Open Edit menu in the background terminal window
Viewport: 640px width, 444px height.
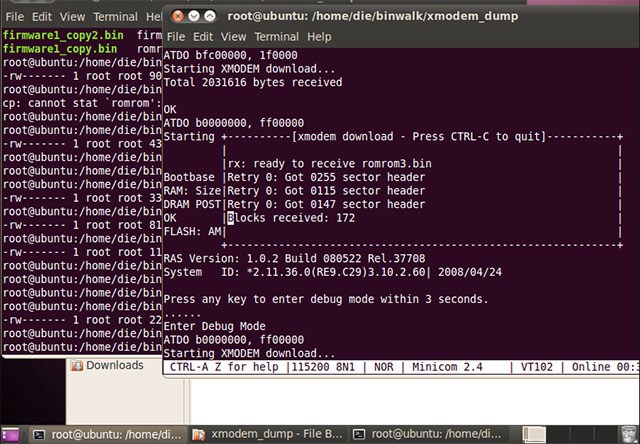(x=42, y=17)
